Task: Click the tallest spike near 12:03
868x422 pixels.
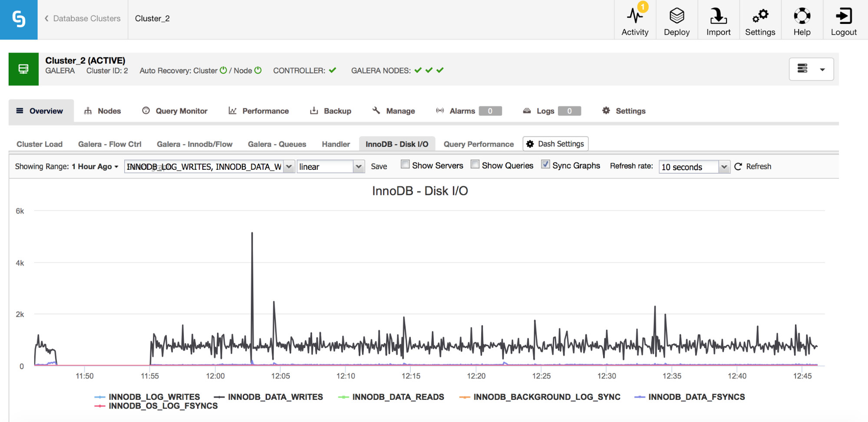Action: point(252,234)
